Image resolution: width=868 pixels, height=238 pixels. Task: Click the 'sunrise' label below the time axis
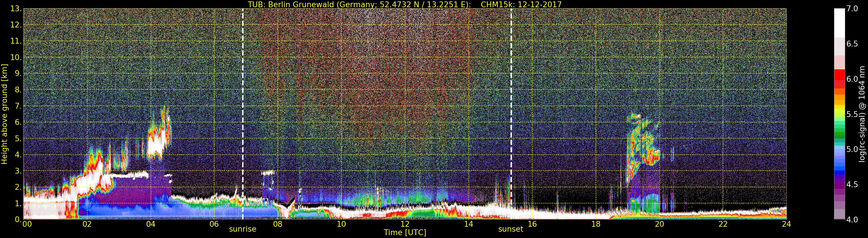pos(243,229)
